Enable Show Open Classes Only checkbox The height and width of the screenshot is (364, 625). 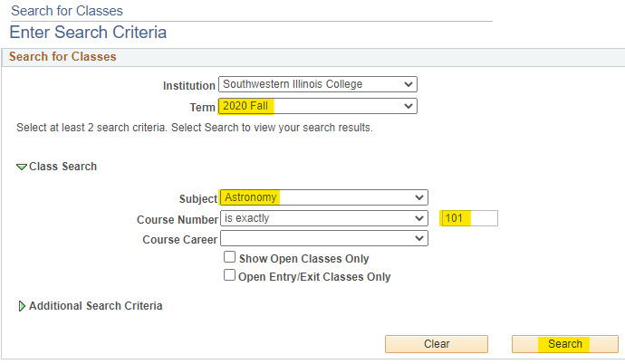click(x=229, y=258)
